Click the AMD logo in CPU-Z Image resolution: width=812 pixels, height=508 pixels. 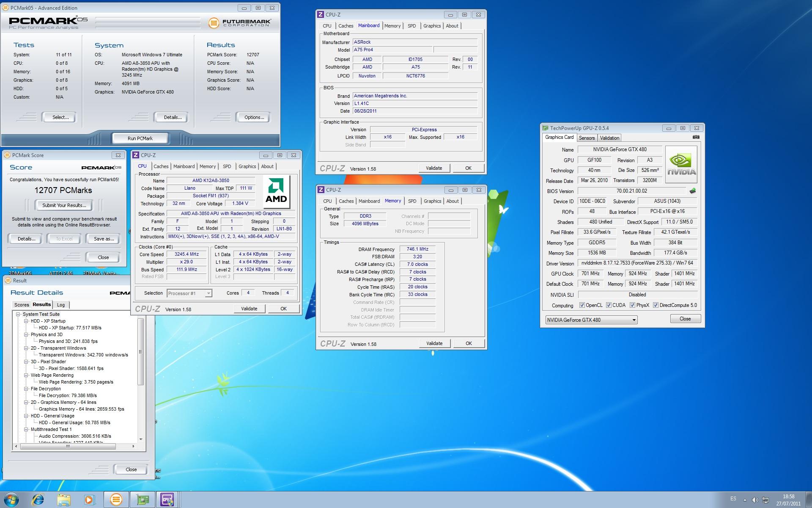tap(276, 192)
